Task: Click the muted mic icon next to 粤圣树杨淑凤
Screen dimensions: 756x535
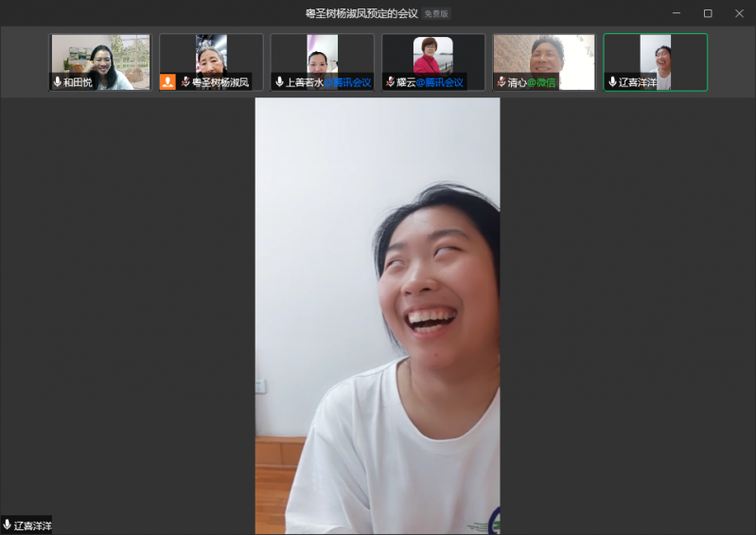Action: [x=185, y=82]
